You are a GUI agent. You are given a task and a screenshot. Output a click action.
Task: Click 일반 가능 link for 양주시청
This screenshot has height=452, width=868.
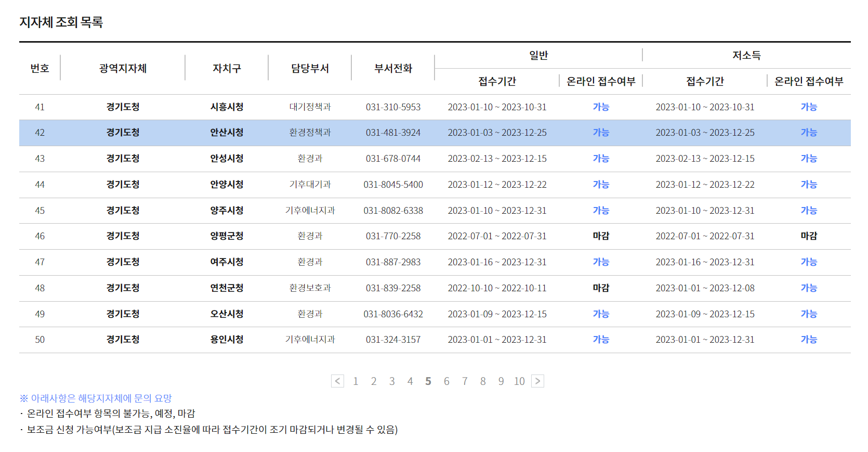(x=601, y=211)
